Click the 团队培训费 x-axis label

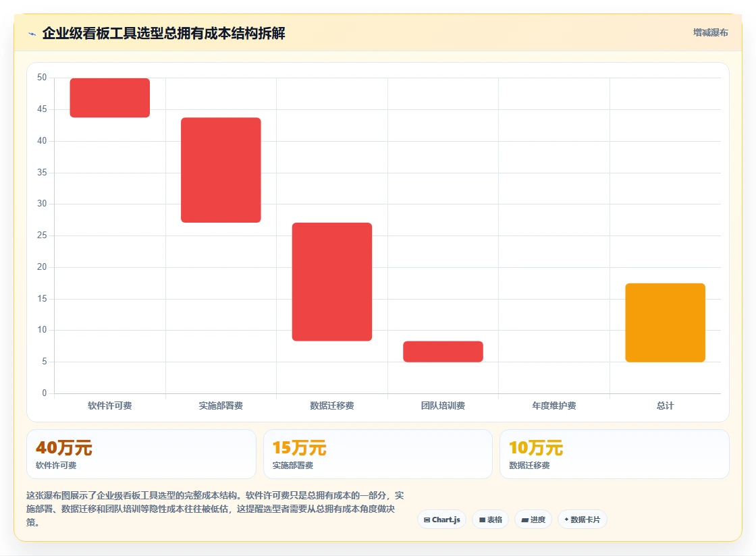443,406
